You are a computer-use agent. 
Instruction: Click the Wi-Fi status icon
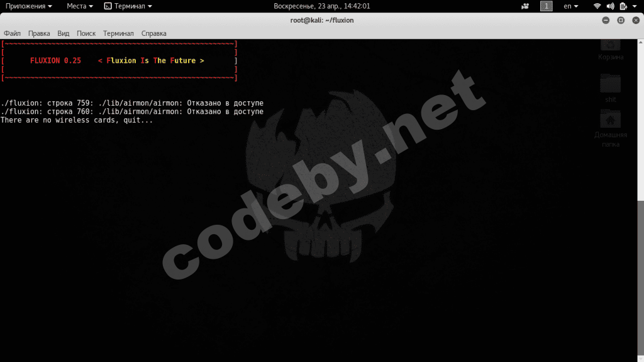[x=597, y=6]
